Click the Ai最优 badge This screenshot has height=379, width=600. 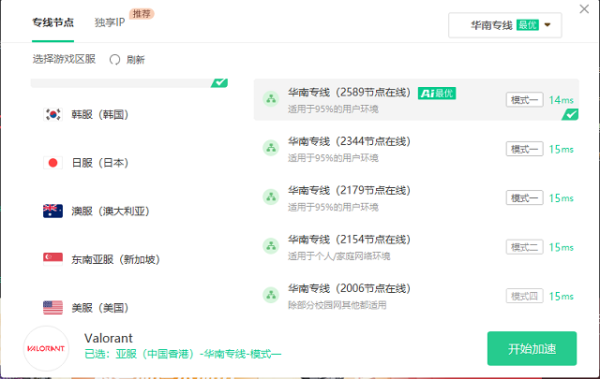tap(437, 93)
